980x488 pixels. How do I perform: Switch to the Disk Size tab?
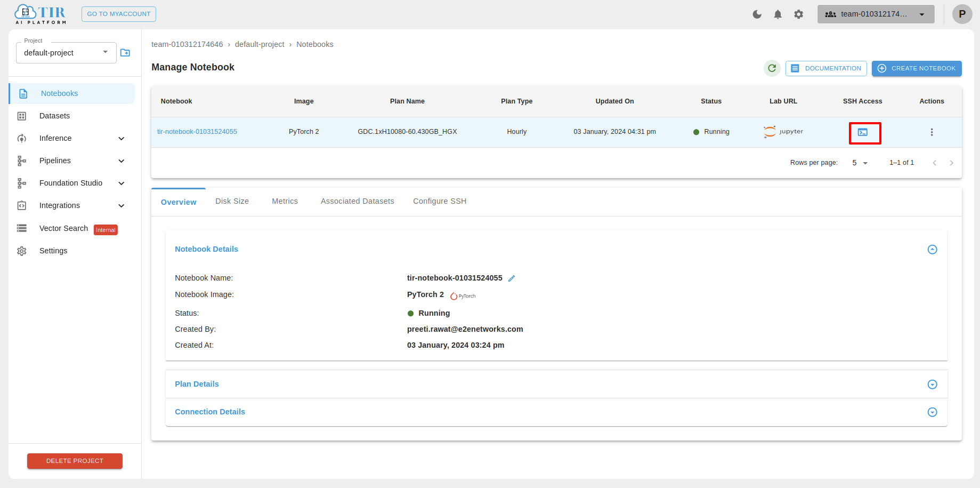(232, 201)
